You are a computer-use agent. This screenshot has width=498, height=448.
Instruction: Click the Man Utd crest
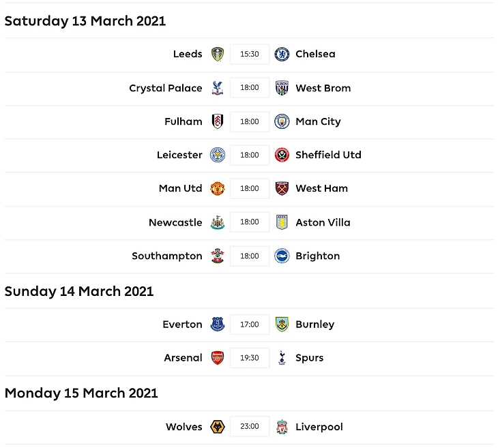218,188
